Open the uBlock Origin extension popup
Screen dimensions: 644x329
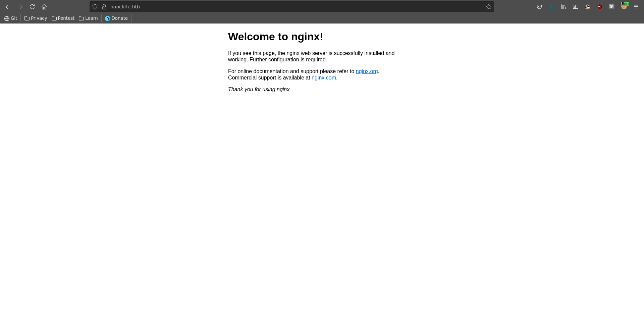click(600, 7)
